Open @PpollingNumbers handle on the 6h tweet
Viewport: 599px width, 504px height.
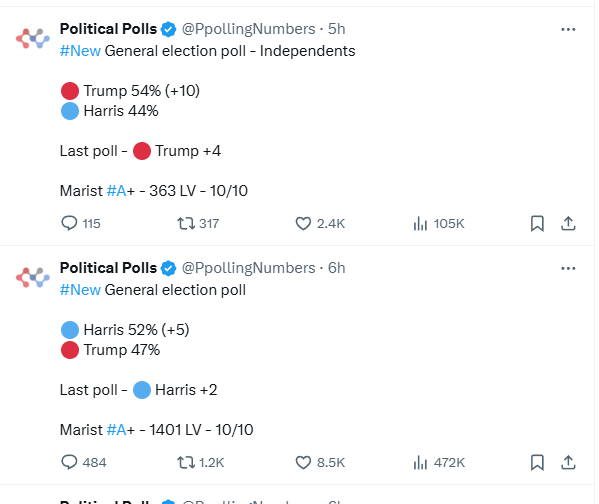[248, 268]
